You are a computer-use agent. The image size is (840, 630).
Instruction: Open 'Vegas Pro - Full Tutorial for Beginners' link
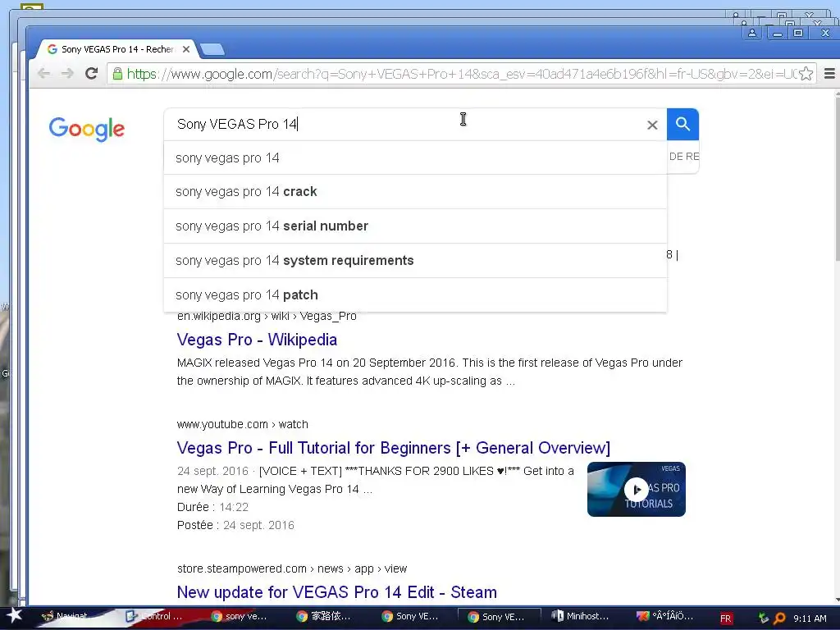(393, 448)
